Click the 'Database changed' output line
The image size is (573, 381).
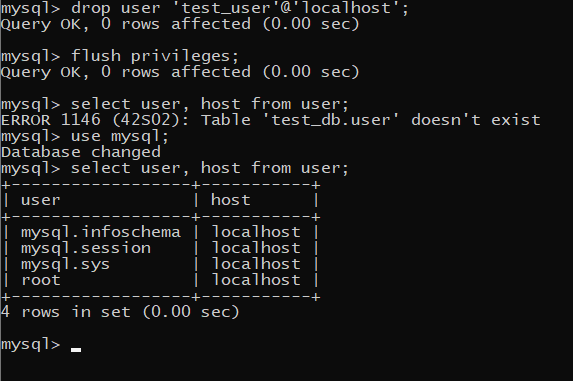[81, 152]
